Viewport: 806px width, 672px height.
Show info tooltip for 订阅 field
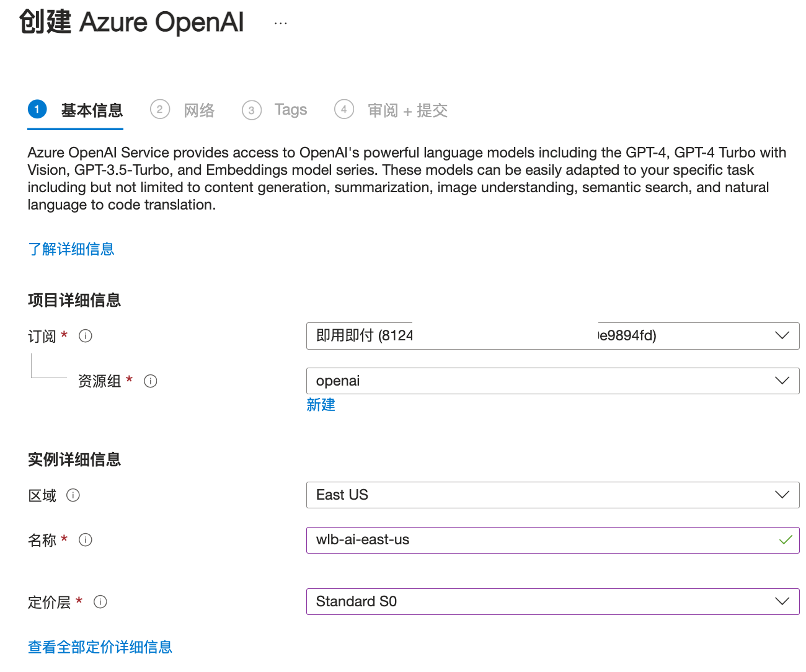[86, 336]
